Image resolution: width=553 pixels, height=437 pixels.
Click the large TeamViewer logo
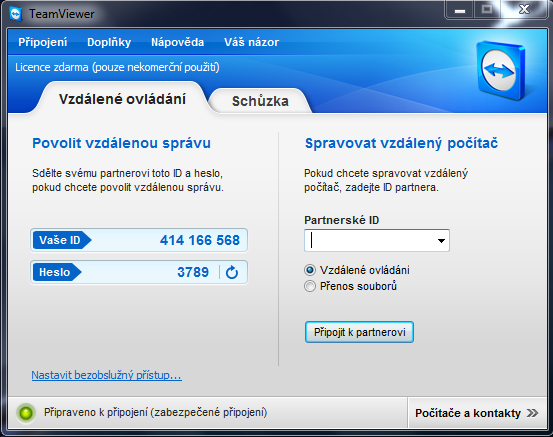click(x=500, y=71)
